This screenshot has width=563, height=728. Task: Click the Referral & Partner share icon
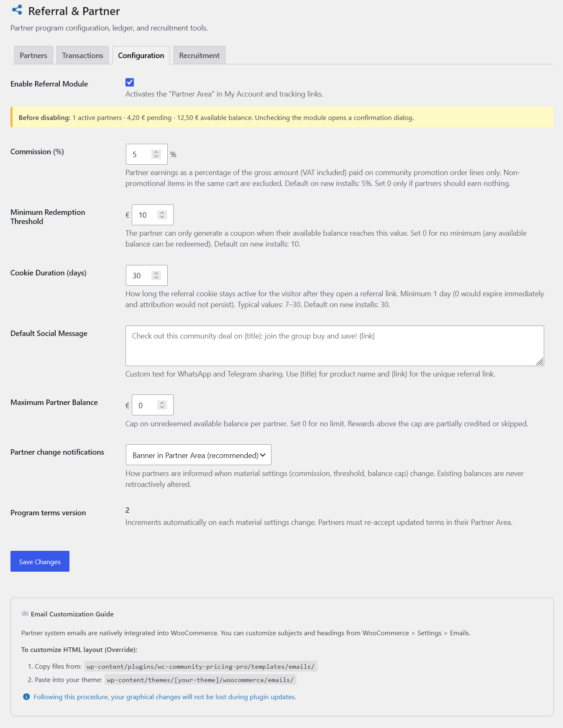coord(17,10)
